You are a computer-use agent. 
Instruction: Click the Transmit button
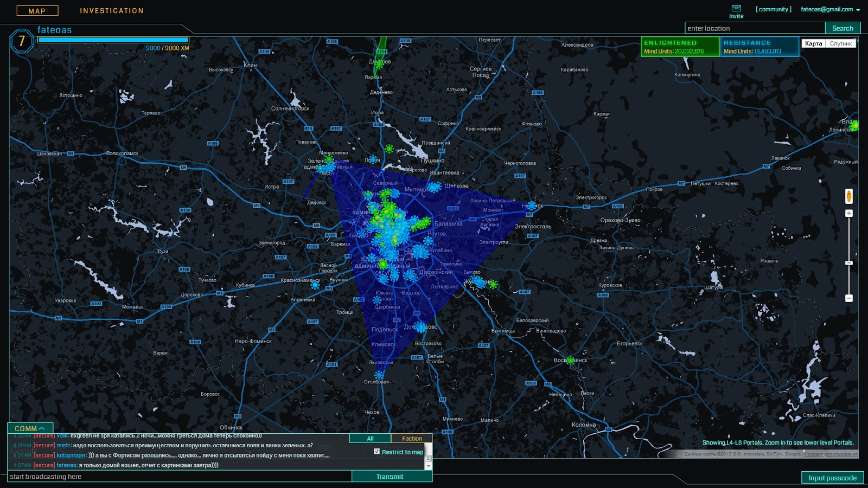tap(390, 477)
